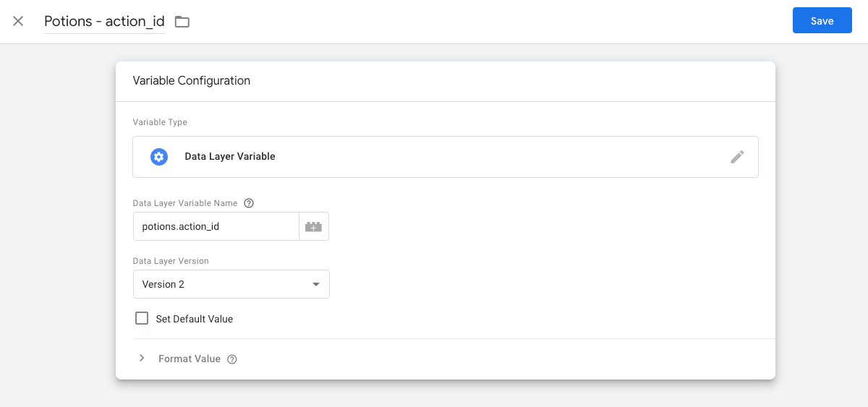Open the variable picker brick icon

[314, 226]
